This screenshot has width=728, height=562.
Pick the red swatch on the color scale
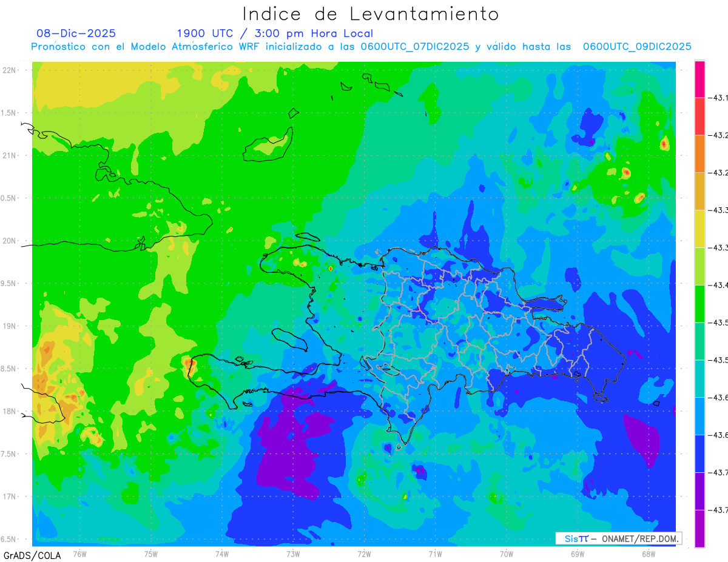(x=699, y=116)
